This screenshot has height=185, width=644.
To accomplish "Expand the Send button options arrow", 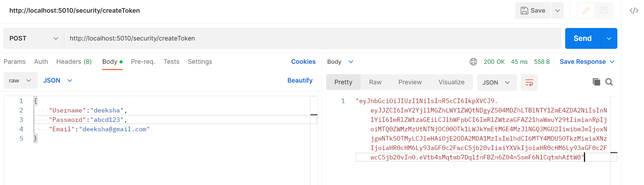I will (x=609, y=38).
